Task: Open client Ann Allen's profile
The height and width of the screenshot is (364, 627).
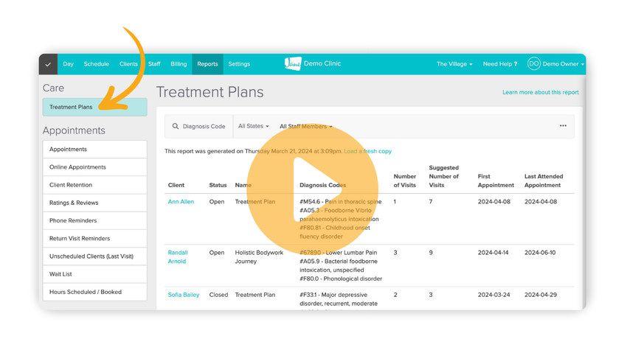Action: 181,202
